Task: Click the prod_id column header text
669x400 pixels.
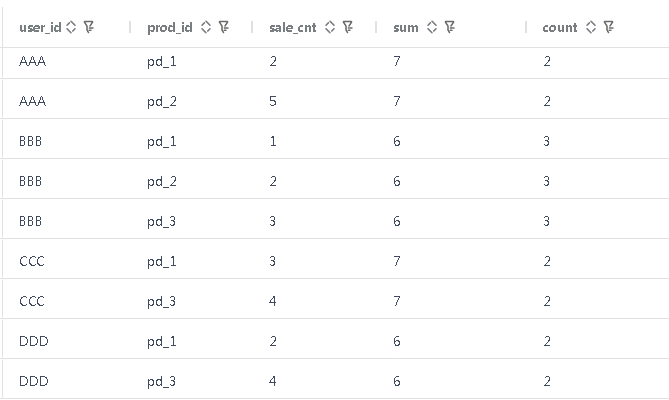Action: click(171, 28)
